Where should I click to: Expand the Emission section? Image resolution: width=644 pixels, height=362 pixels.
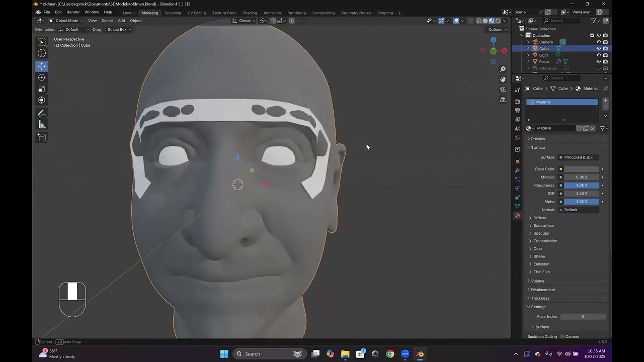(541, 264)
